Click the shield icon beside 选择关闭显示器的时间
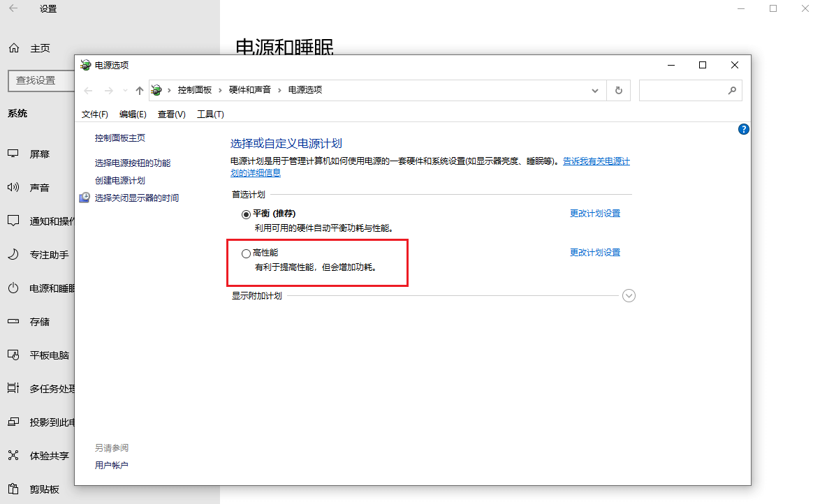Viewport: 813px width, 504px height. coord(85,198)
